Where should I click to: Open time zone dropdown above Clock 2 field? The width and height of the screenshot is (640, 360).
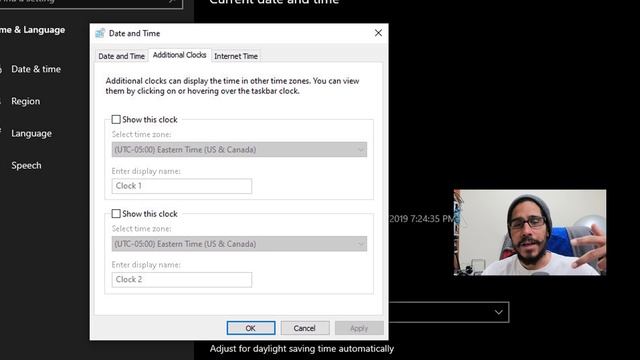tap(239, 244)
